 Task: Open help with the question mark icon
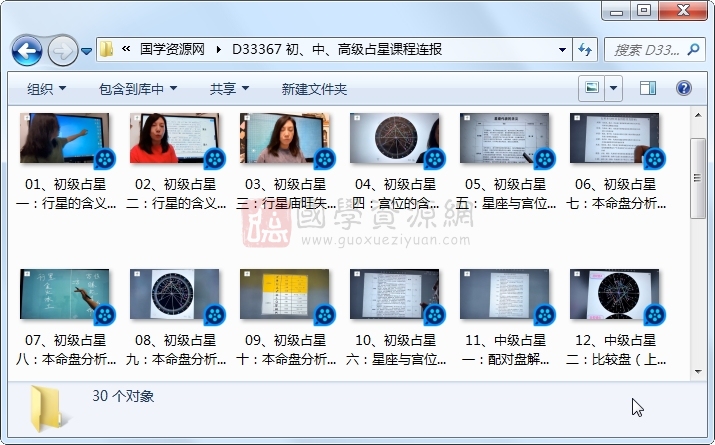[x=684, y=88]
